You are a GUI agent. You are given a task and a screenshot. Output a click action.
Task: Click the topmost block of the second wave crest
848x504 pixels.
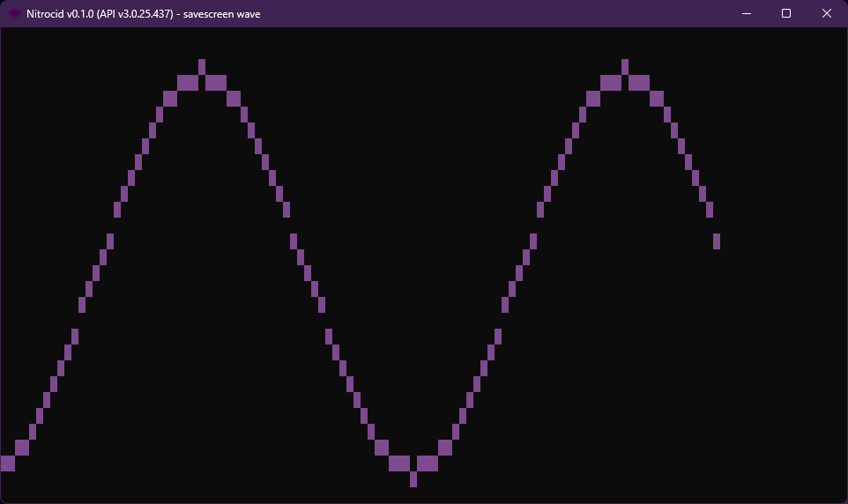coord(625,67)
